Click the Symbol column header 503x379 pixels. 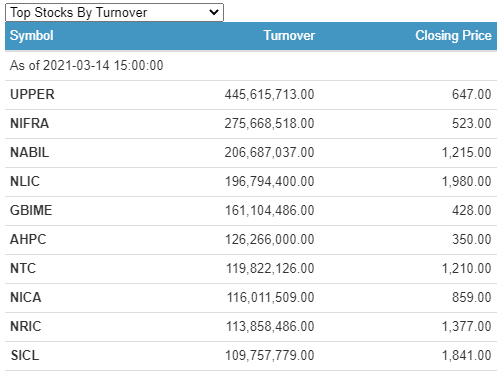tap(32, 36)
